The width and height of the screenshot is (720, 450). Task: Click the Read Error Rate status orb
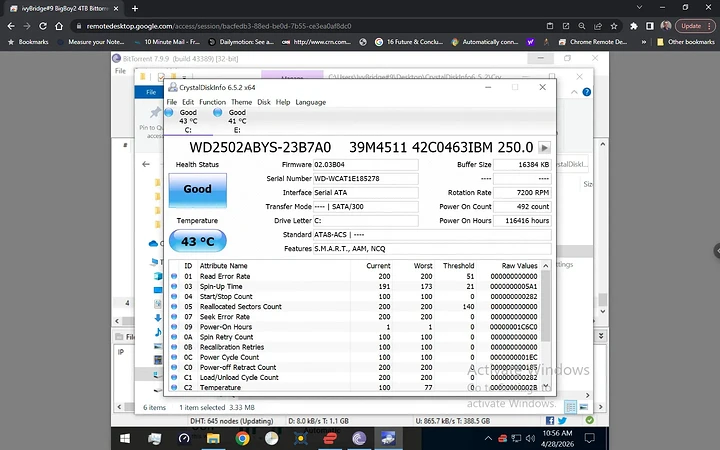174,276
